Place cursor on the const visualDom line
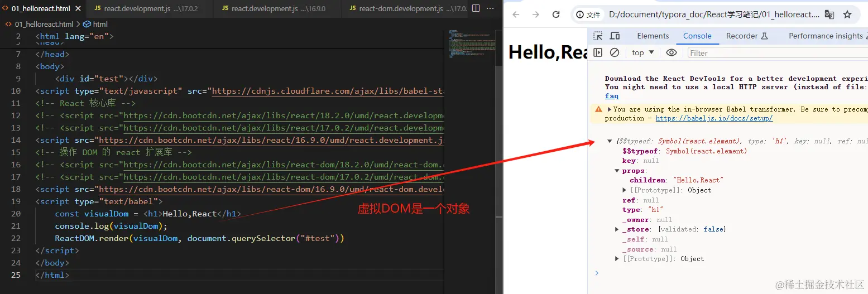868x294 pixels. (148, 214)
